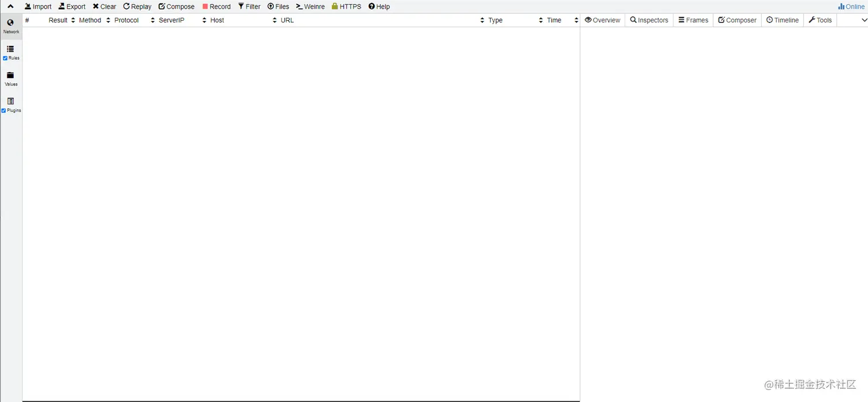Image resolution: width=868 pixels, height=402 pixels.
Task: Open the Weinre menu
Action: click(311, 7)
